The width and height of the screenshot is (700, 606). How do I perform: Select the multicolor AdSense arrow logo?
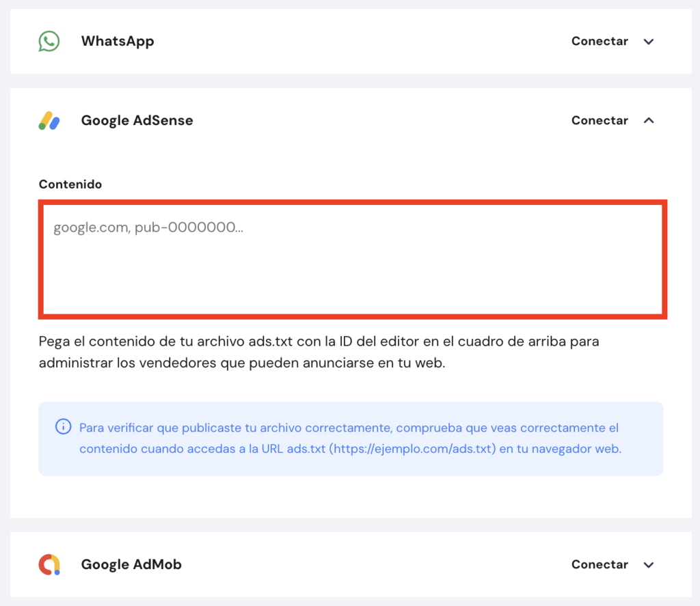click(48, 120)
